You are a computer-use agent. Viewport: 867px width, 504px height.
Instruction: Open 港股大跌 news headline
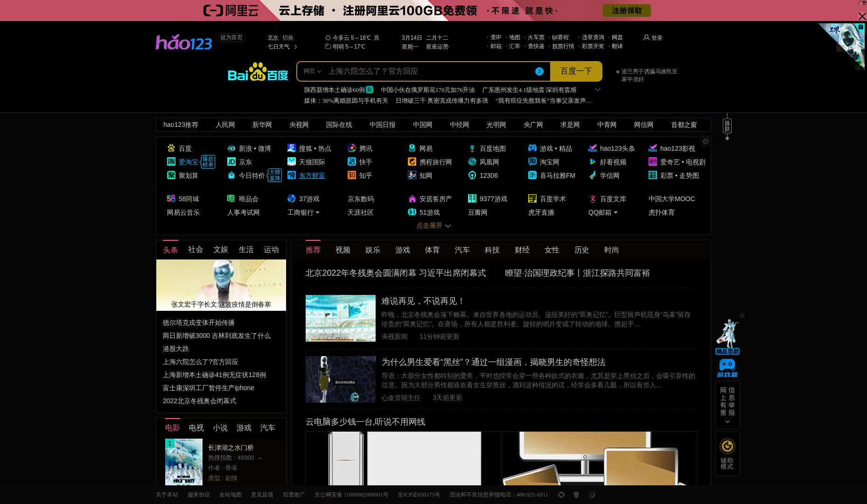(x=176, y=349)
